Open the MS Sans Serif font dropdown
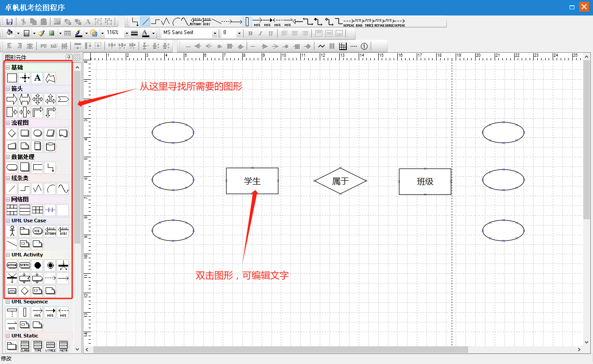593x364 pixels. click(x=215, y=33)
